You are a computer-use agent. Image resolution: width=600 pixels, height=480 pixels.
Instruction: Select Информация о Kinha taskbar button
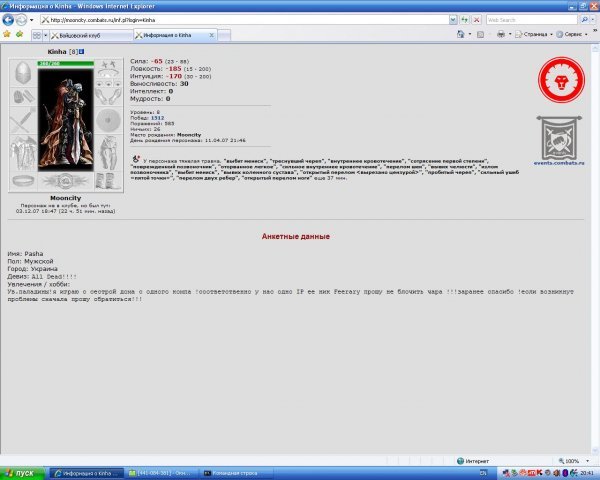tap(87, 473)
